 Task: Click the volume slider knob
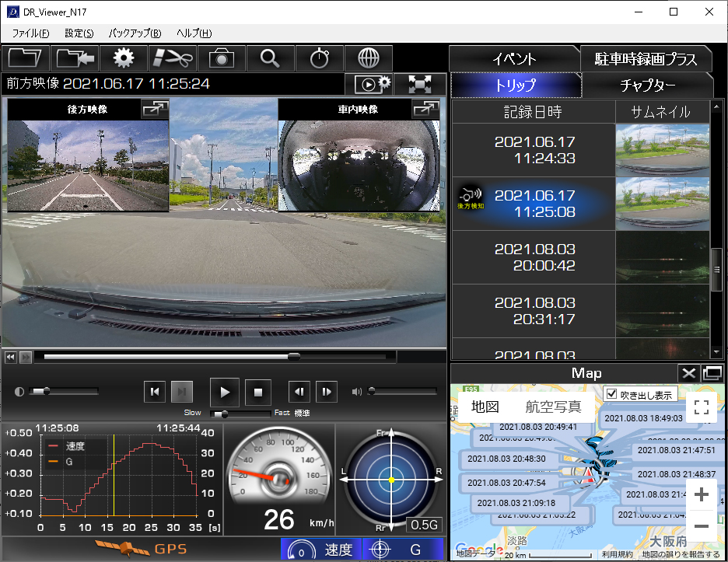(x=372, y=391)
